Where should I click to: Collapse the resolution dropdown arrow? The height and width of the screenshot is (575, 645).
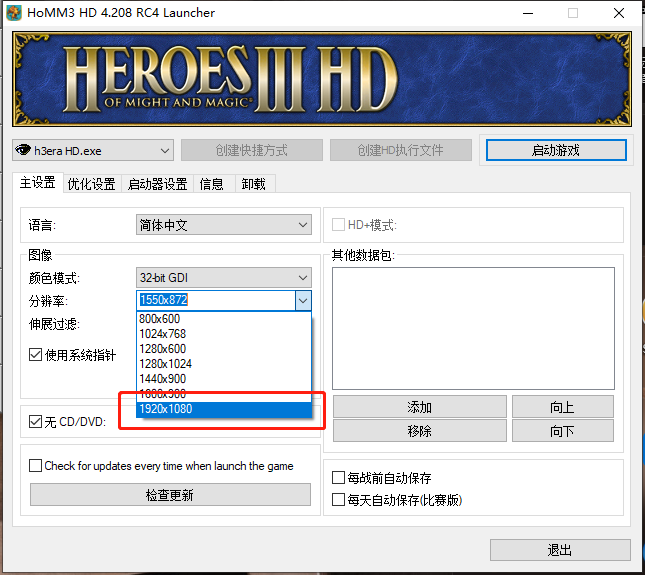[303, 300]
